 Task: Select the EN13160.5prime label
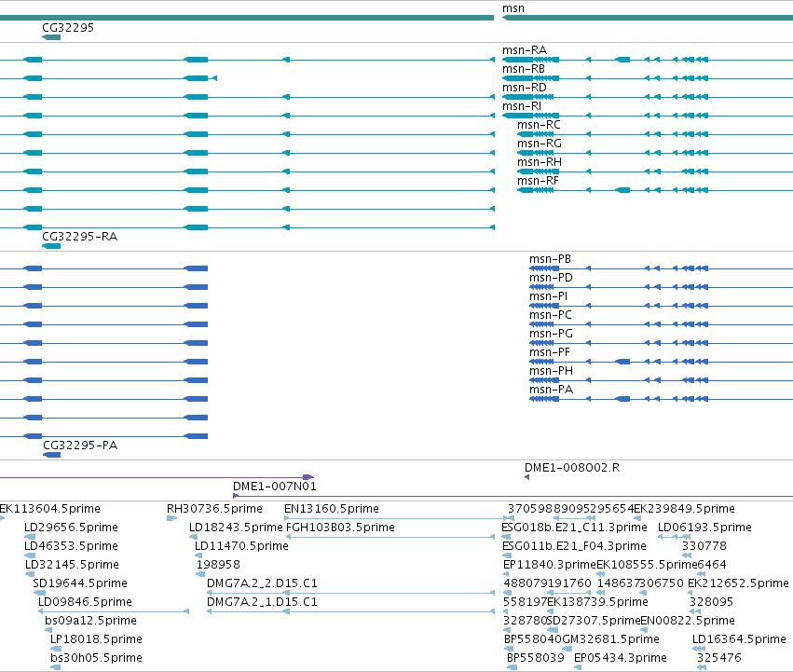pos(332,509)
